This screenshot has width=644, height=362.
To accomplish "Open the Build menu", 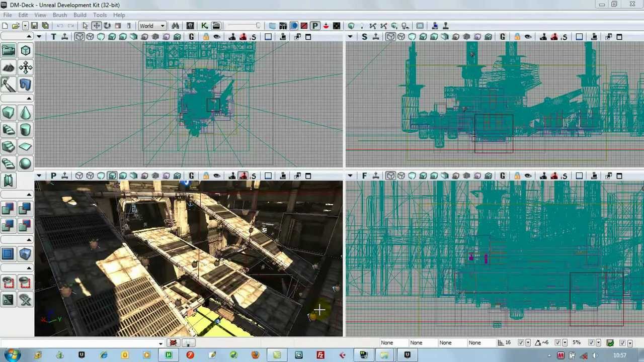I will [79, 15].
